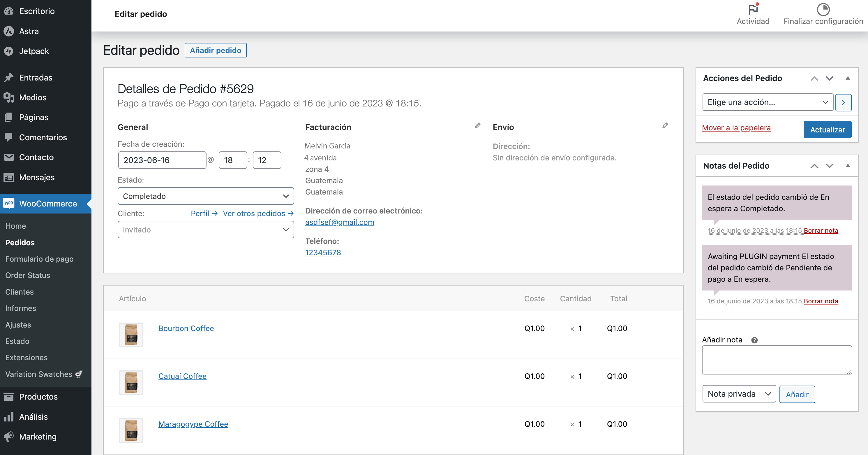Select the Clientes menu item in WooCommerce
Image resolution: width=868 pixels, height=455 pixels.
20,292
